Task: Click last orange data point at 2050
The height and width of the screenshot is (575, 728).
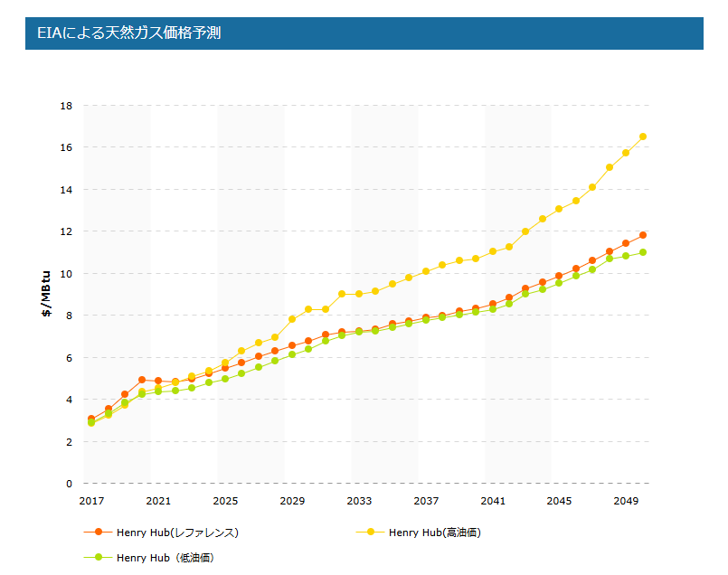Action: pyautogui.click(x=643, y=235)
